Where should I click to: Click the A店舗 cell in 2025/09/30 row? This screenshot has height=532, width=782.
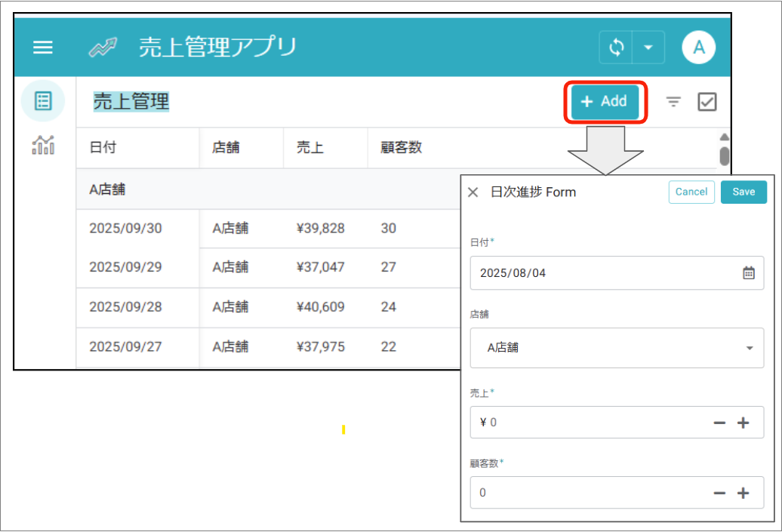[230, 229]
